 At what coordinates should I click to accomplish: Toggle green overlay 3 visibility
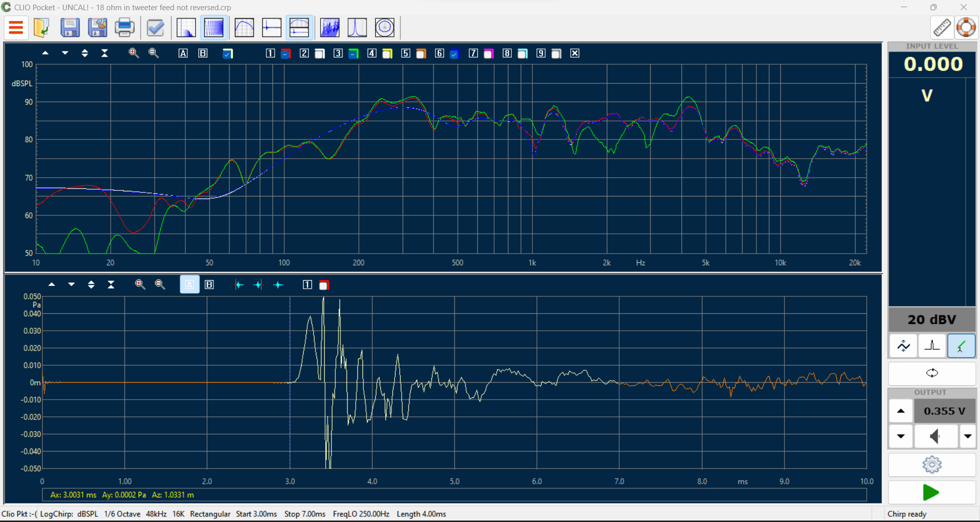[353, 54]
